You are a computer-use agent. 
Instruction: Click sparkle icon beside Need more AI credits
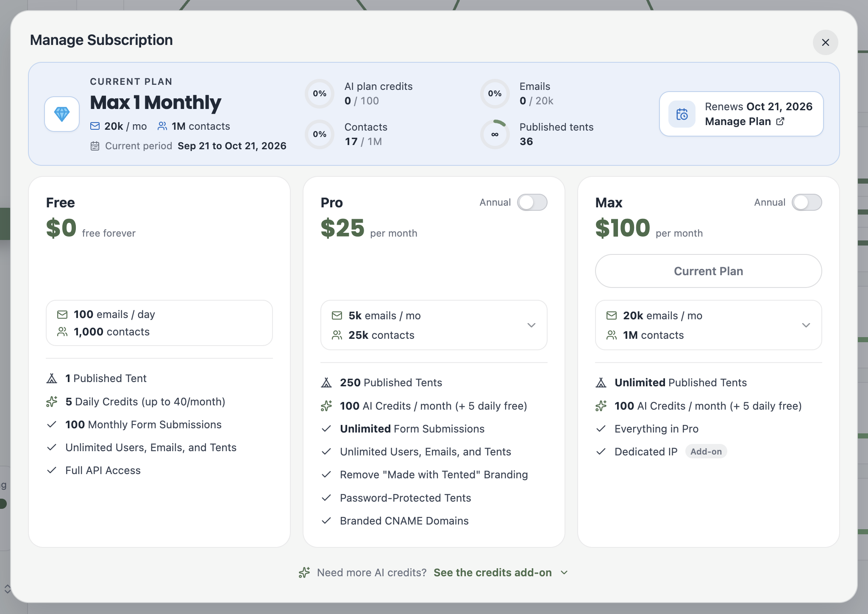[304, 572]
